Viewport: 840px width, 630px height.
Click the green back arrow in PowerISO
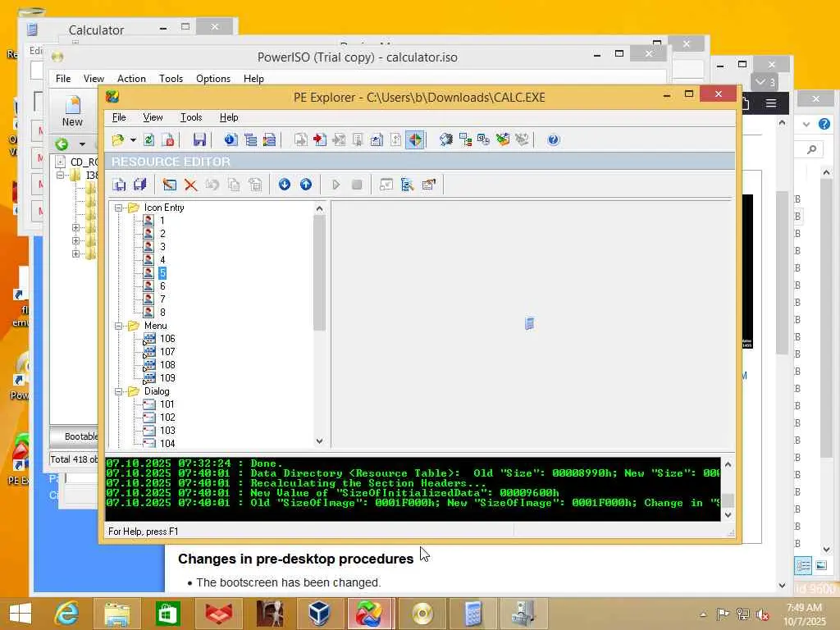point(62,144)
